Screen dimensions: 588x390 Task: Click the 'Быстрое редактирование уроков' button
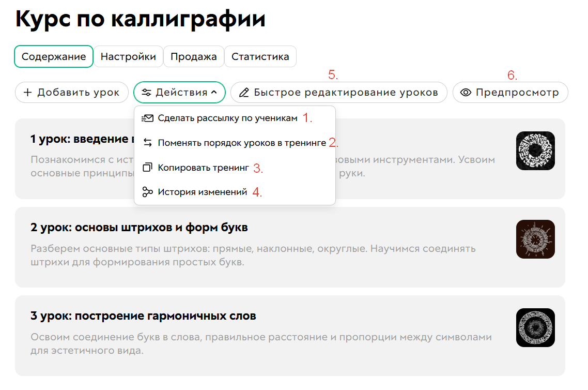tap(338, 92)
